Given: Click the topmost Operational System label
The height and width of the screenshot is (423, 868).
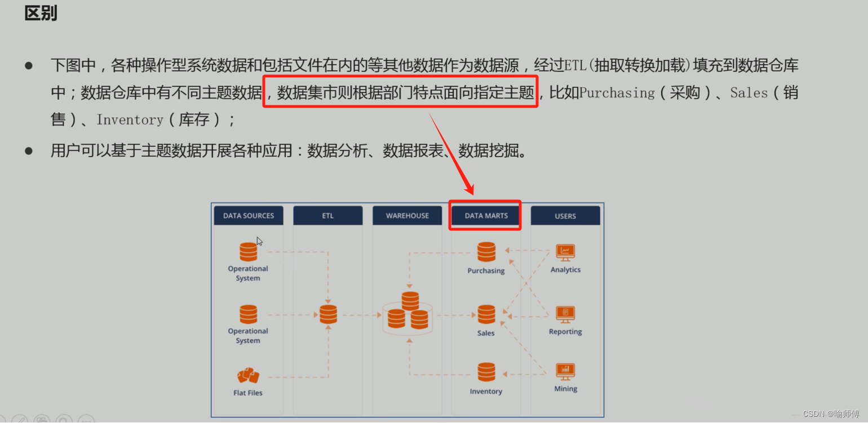Looking at the screenshot, I should (x=248, y=274).
